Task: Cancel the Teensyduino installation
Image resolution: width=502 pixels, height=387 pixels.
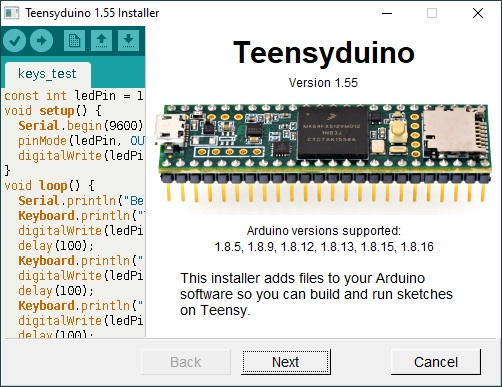Action: 436,362
